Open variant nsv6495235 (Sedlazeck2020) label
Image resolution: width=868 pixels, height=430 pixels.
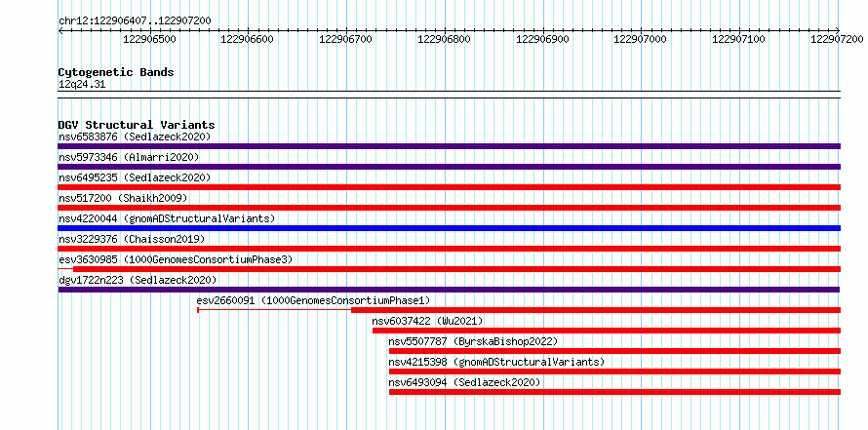click(135, 177)
